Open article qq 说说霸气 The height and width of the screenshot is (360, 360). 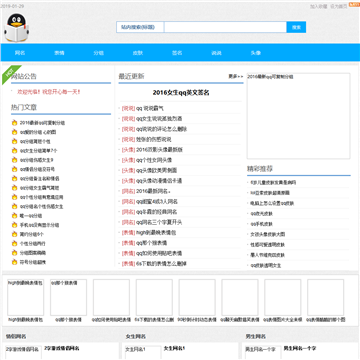pos(150,108)
